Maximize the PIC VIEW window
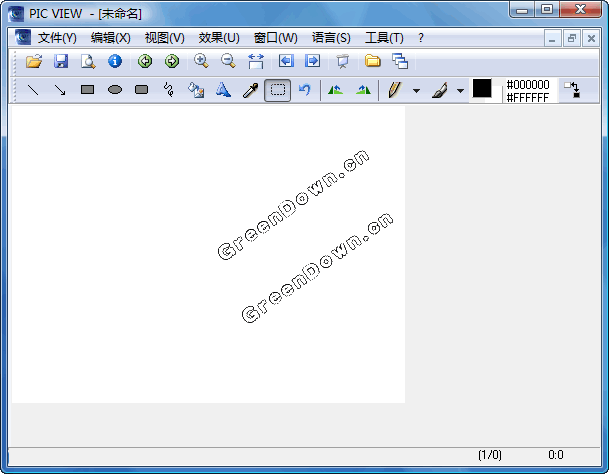Viewport: 609px width, 474px height. (547, 9)
